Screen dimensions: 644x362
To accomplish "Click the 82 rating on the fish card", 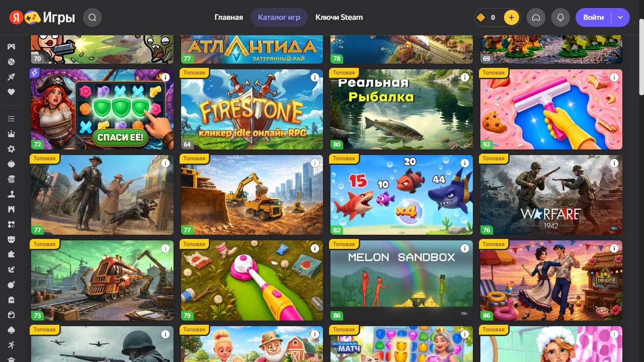I will coord(337,230).
